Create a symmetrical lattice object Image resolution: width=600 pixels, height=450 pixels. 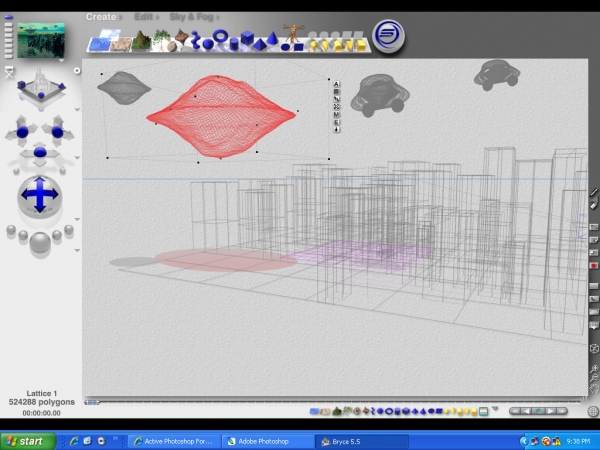[x=182, y=37]
